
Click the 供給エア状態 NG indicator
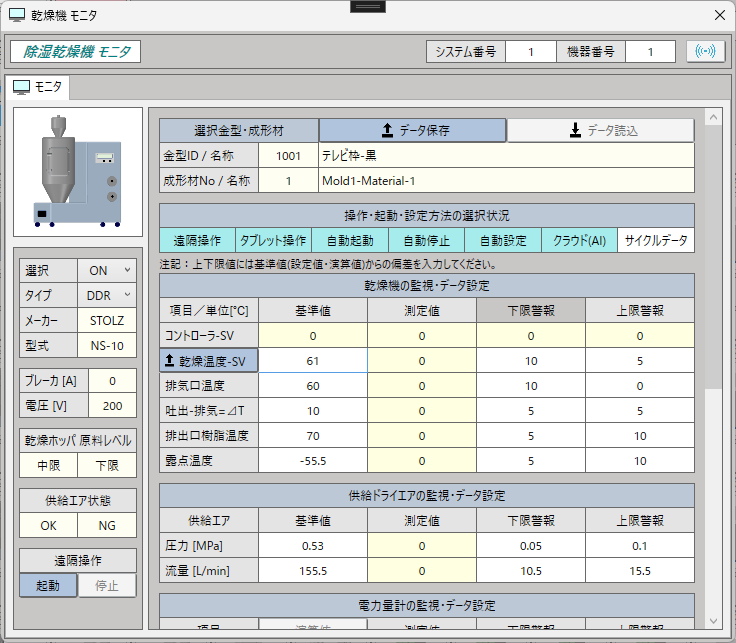point(107,525)
